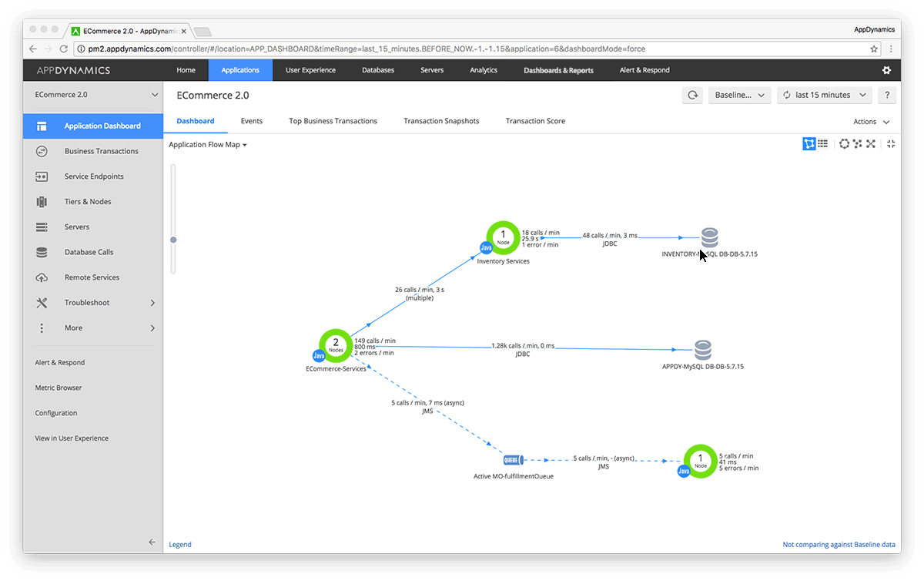Open the Baseline dropdown

tap(740, 95)
